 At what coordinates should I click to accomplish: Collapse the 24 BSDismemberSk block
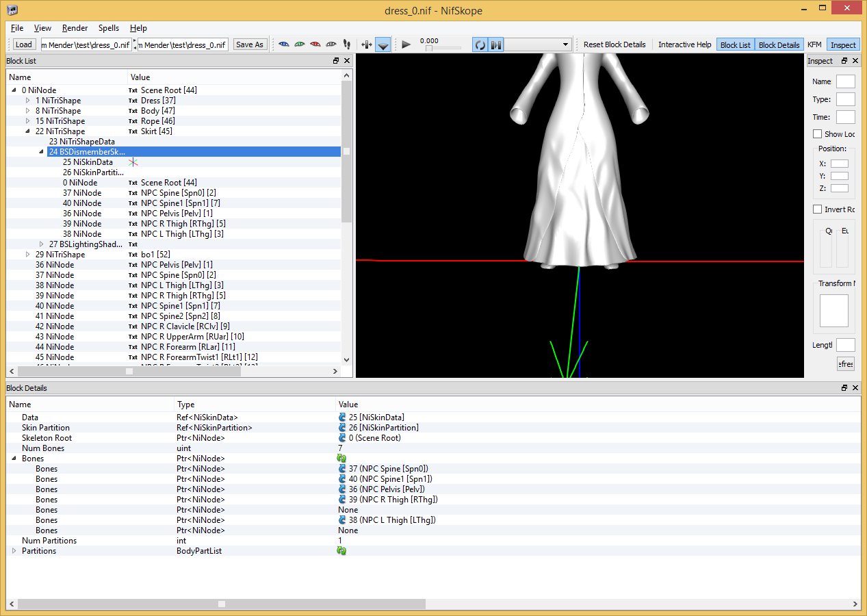[x=41, y=151]
